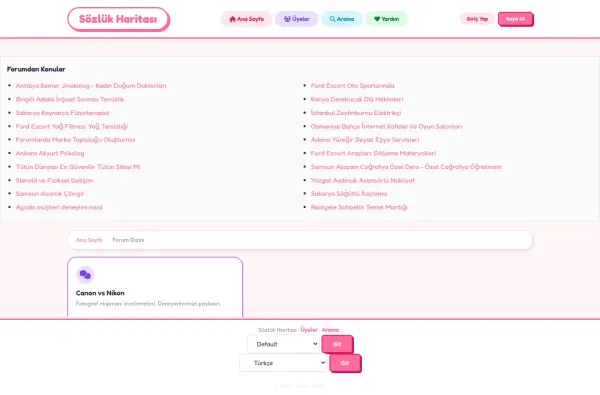Click the magnifier icon in Arama
This screenshot has width=600, height=395.
click(333, 19)
